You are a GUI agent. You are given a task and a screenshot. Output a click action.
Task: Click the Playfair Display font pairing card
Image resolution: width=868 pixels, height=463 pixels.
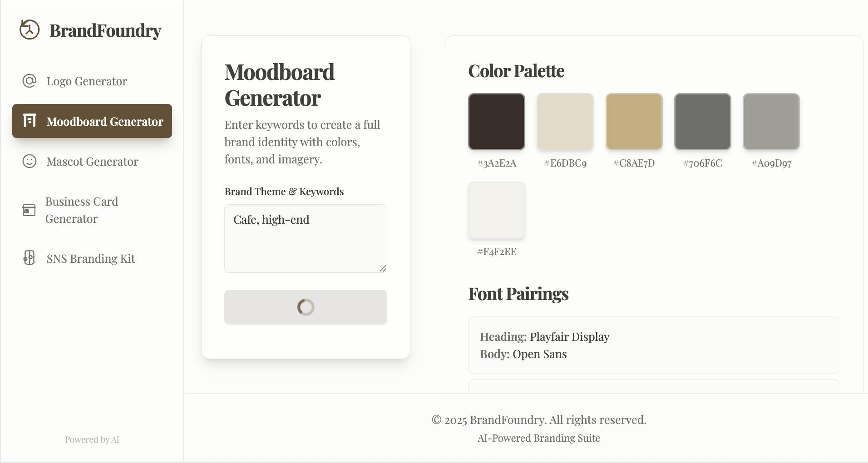tap(654, 345)
